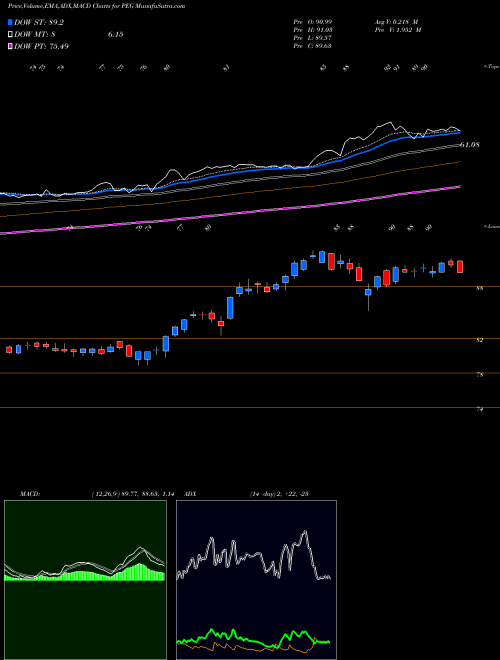500x660 pixels.
Task: Click the 88 price axis label
Action: (x=480, y=288)
